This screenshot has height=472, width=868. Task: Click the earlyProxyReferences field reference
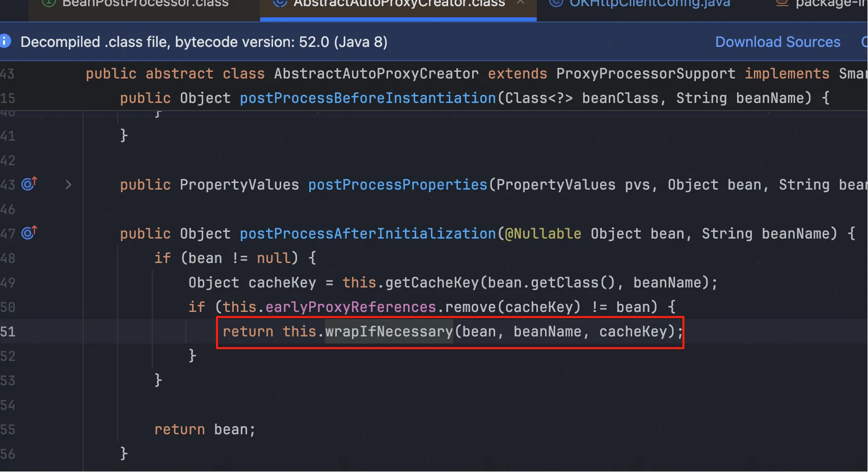point(350,307)
